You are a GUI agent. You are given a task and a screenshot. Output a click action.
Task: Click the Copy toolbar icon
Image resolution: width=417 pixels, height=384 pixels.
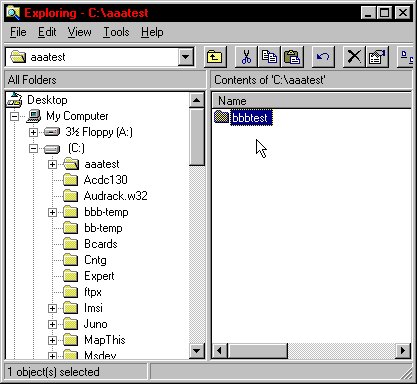tap(269, 57)
